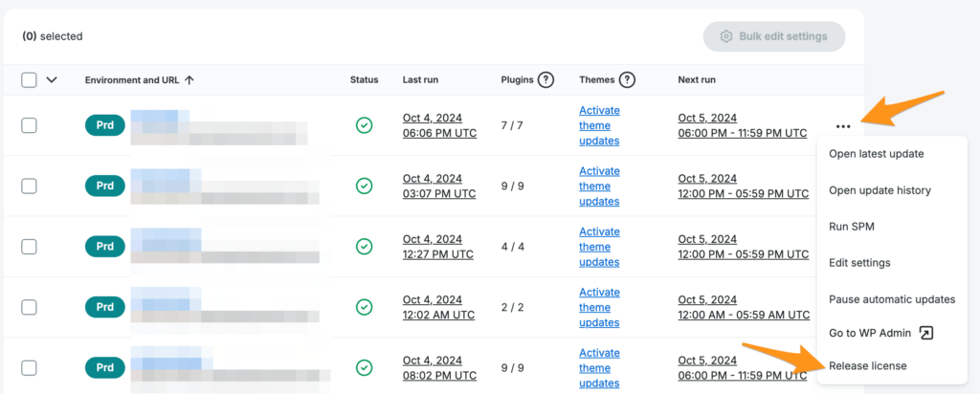
Task: Click the sort arrow beside Environment and URL
Action: point(189,80)
